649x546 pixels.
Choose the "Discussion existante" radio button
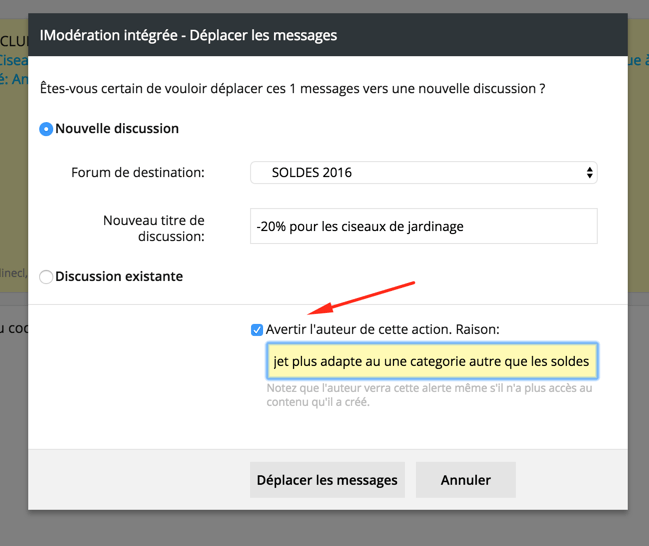tap(46, 277)
